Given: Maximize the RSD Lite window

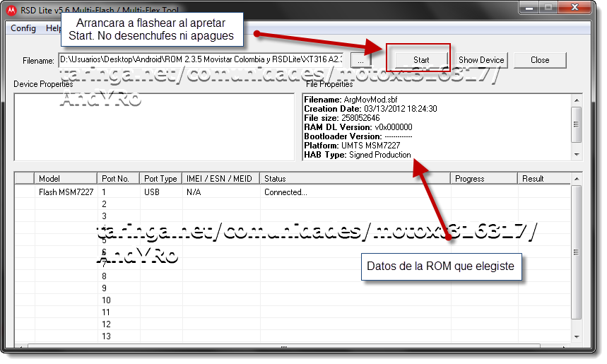Looking at the screenshot, I should point(548,8).
